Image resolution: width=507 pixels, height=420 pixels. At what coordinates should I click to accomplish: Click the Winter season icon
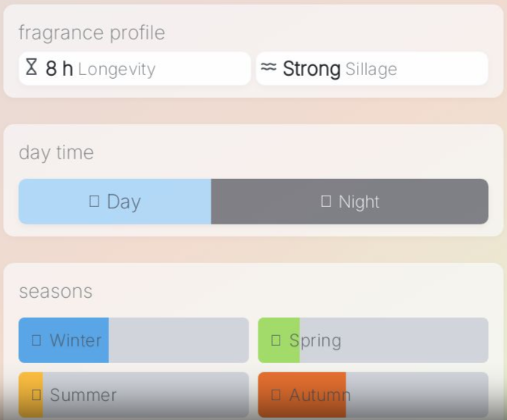point(36,340)
